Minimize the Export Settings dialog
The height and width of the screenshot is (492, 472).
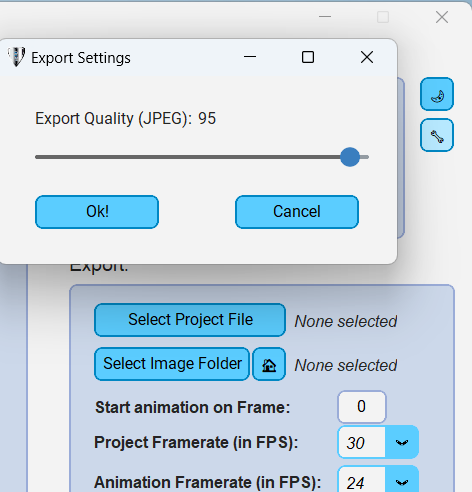click(250, 57)
